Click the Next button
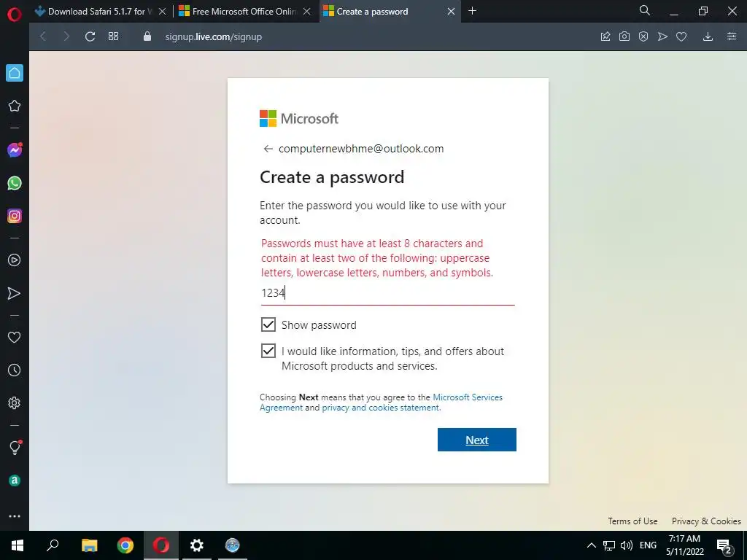747x560 pixels. point(477,440)
